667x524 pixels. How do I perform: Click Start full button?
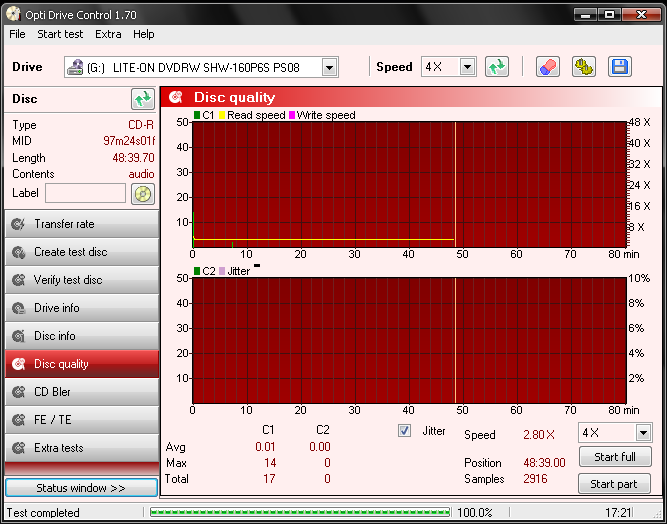click(615, 457)
